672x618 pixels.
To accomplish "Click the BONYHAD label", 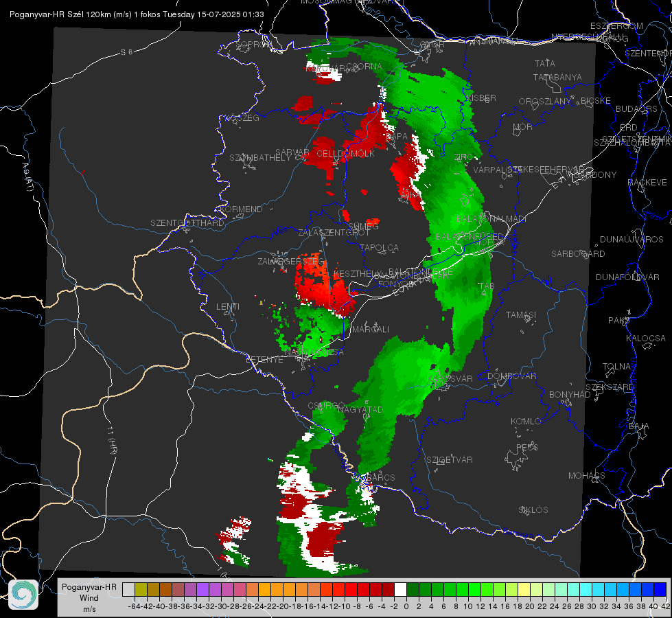I will click(570, 395).
